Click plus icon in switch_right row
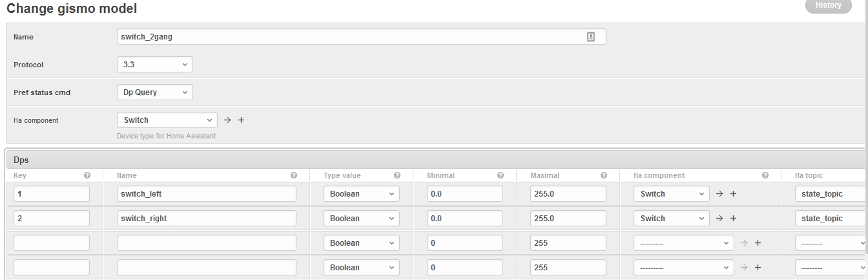This screenshot has height=280, width=868. 733,219
